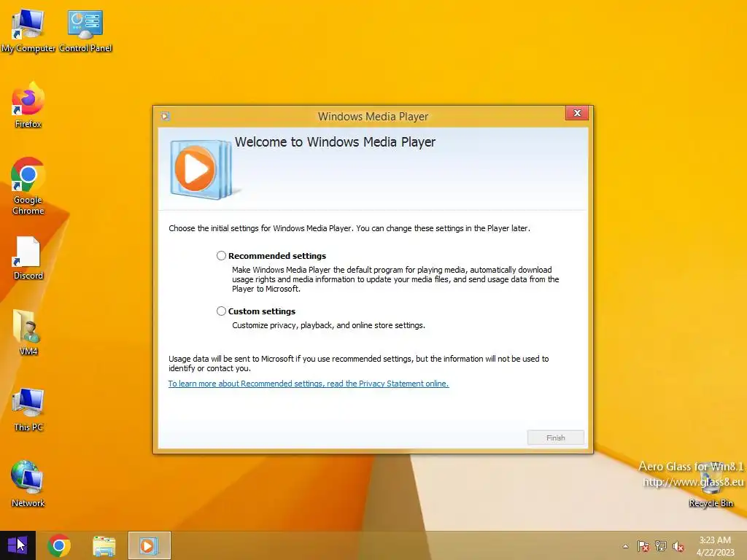Click Windows Media Player taskbar button
747x560 pixels.
(149, 545)
